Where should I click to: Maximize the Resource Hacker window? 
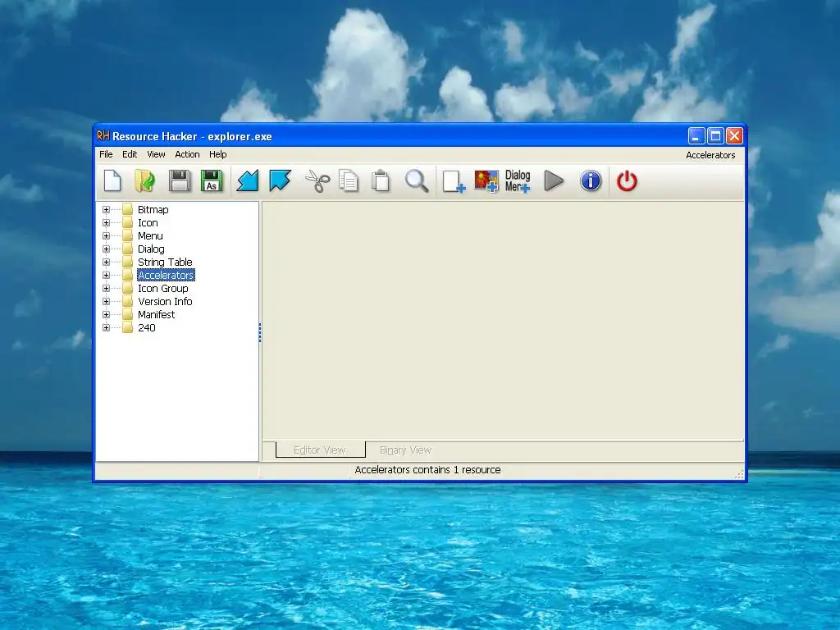(x=715, y=136)
